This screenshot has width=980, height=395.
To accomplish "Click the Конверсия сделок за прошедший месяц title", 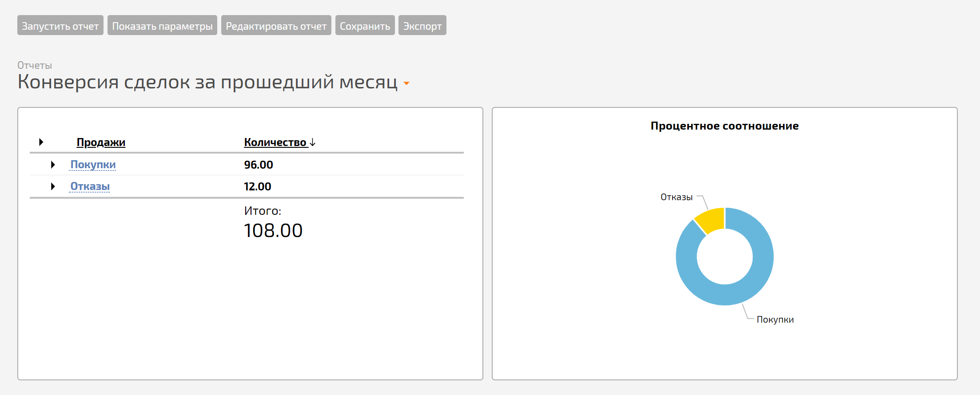I will pyautogui.click(x=207, y=82).
